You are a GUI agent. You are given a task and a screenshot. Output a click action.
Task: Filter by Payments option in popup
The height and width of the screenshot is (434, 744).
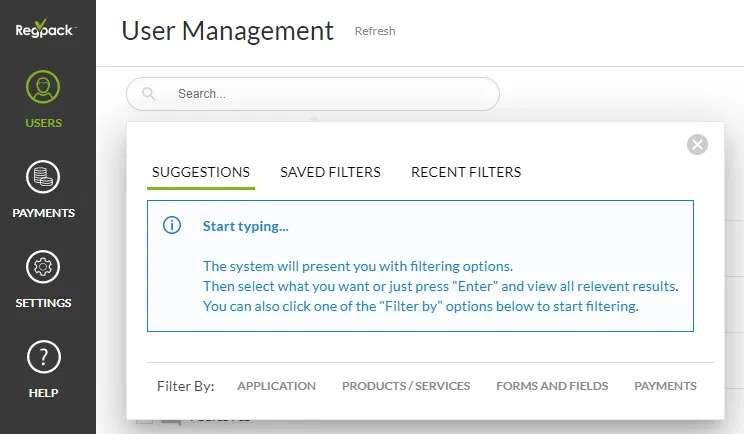665,386
